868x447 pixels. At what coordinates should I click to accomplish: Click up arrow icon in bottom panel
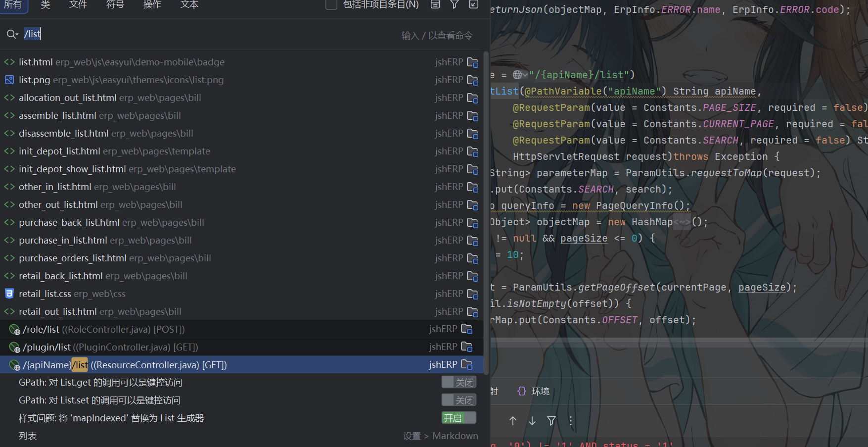(513, 421)
